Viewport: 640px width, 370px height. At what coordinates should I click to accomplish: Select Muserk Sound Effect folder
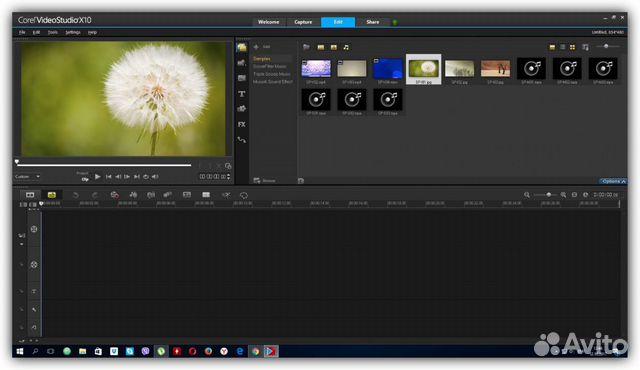coord(273,82)
